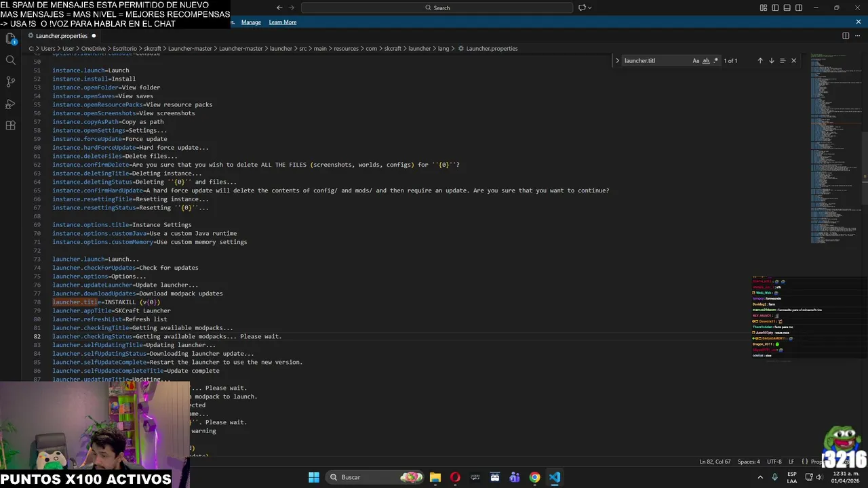Click the 'lang' breadcrumb segment
The width and height of the screenshot is (868, 488).
coord(443,48)
